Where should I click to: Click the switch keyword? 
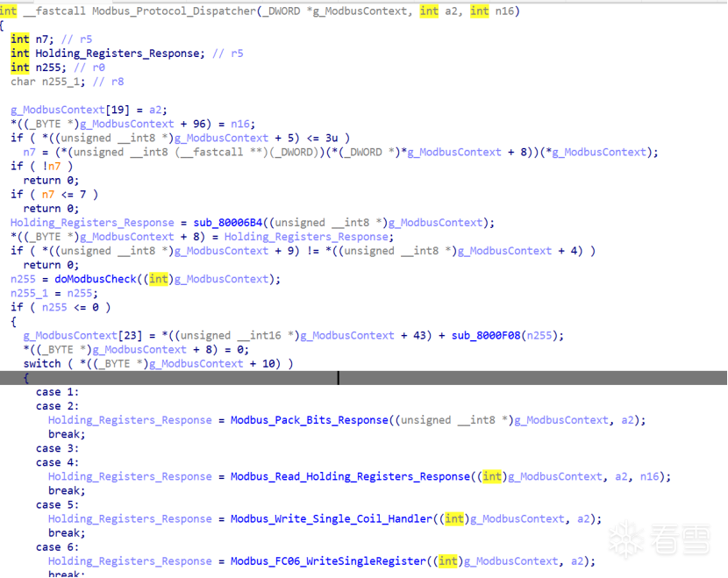42,363
